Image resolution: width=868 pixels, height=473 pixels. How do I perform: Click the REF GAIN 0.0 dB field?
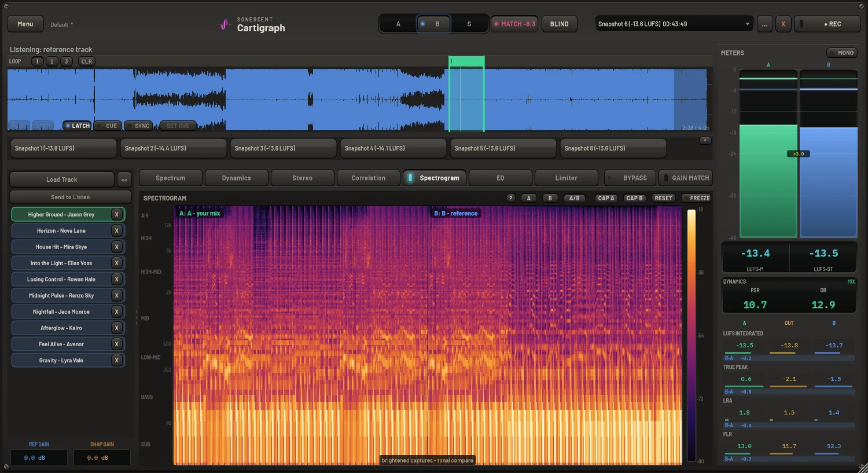(x=39, y=457)
